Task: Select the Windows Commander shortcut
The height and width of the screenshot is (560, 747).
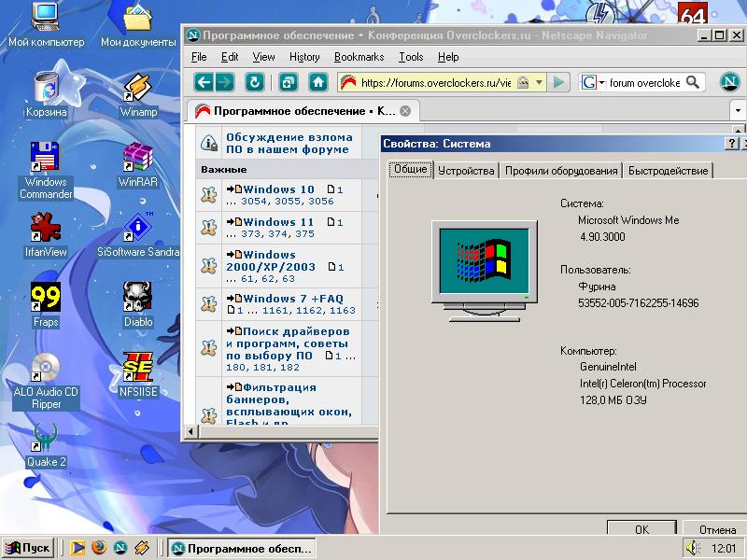Action: click(x=46, y=170)
